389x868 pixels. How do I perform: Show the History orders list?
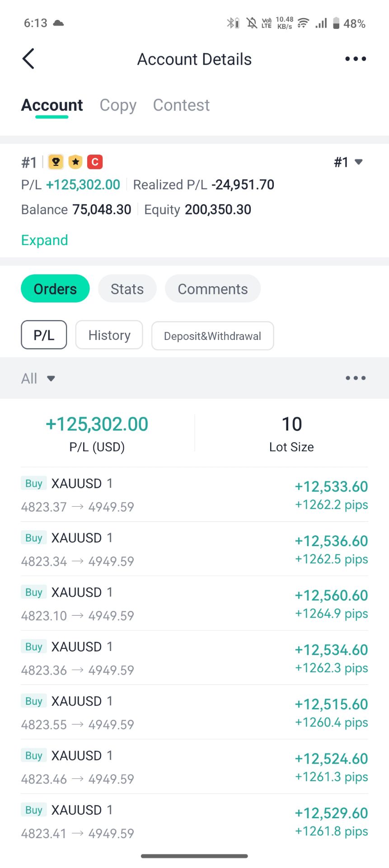pyautogui.click(x=109, y=335)
